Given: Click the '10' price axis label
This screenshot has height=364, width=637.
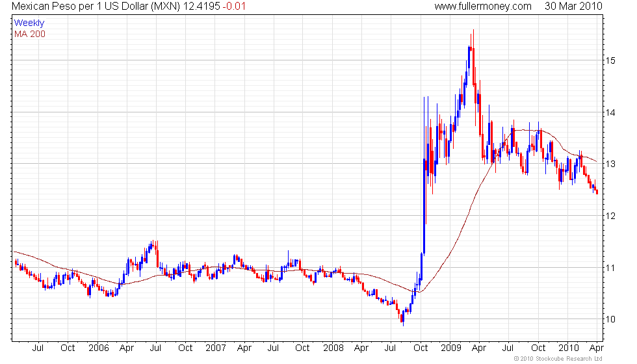Looking at the screenshot, I should [x=610, y=319].
